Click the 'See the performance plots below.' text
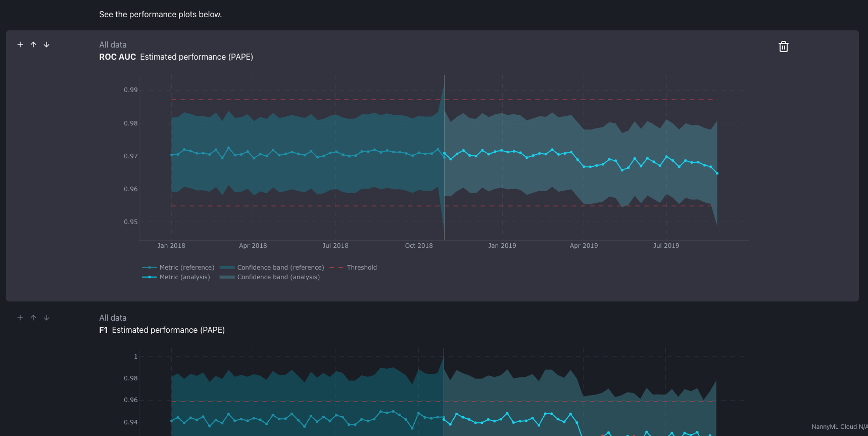 [x=160, y=15]
